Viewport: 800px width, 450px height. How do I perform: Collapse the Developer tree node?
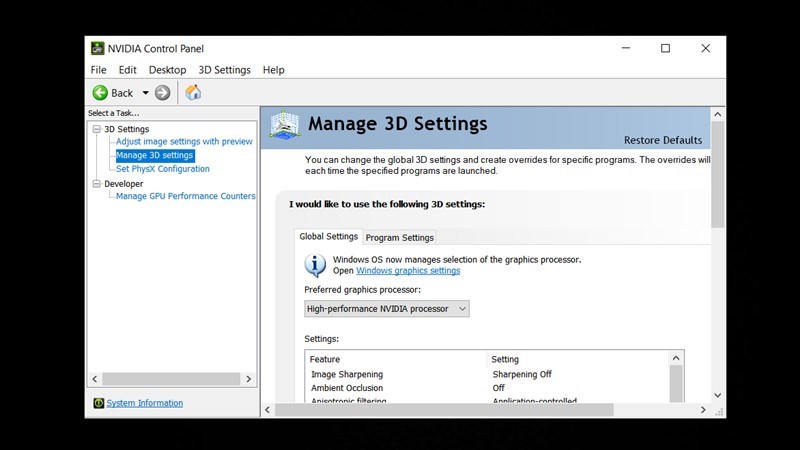pyautogui.click(x=96, y=184)
